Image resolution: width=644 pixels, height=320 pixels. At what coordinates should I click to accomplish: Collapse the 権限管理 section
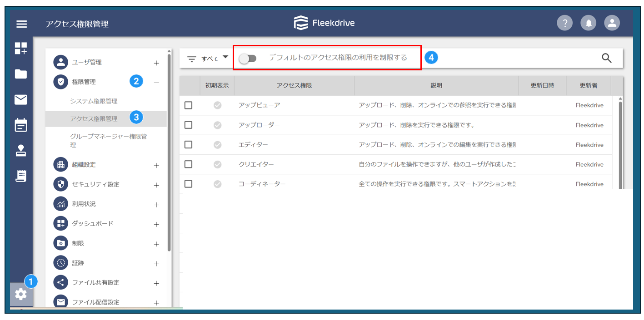(x=156, y=83)
